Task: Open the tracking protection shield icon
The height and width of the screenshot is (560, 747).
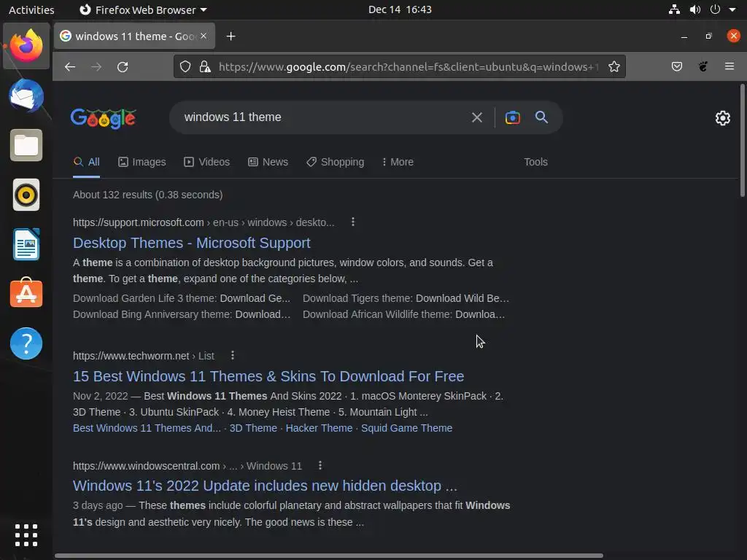Action: [185, 66]
